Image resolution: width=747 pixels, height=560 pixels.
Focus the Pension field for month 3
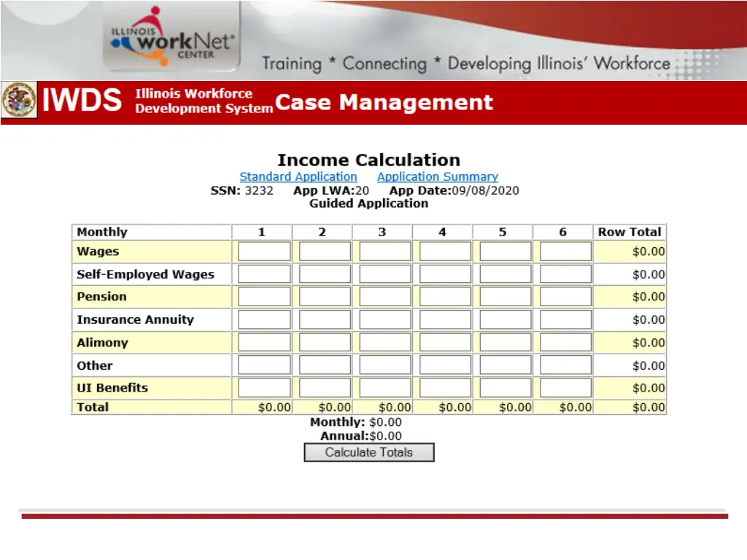pos(385,297)
